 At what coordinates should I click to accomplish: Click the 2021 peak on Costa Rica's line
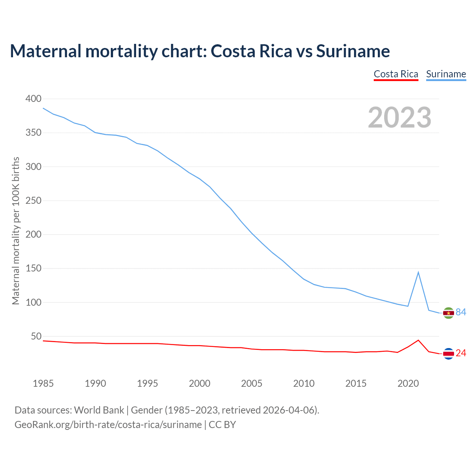(x=418, y=340)
